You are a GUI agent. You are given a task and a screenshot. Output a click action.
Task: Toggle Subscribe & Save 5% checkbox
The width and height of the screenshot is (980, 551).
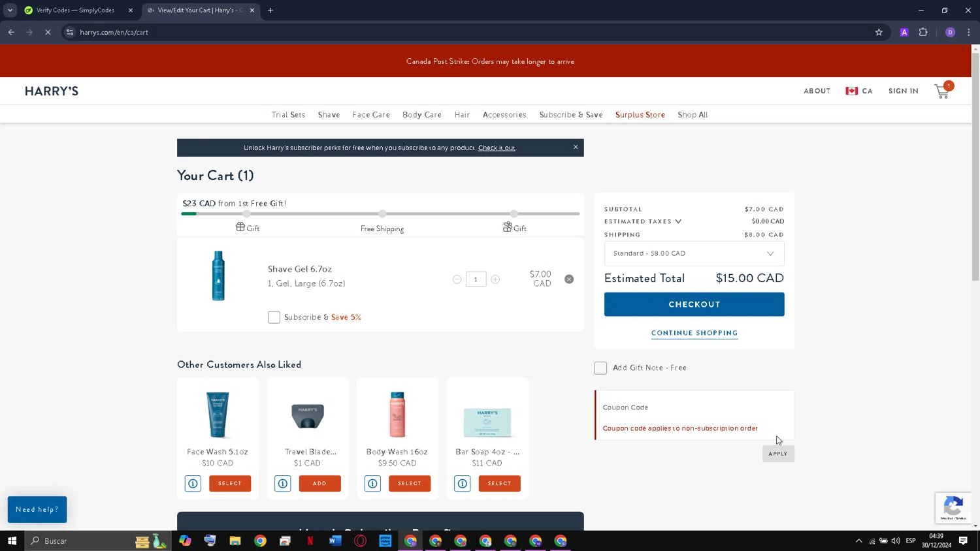pyautogui.click(x=274, y=317)
